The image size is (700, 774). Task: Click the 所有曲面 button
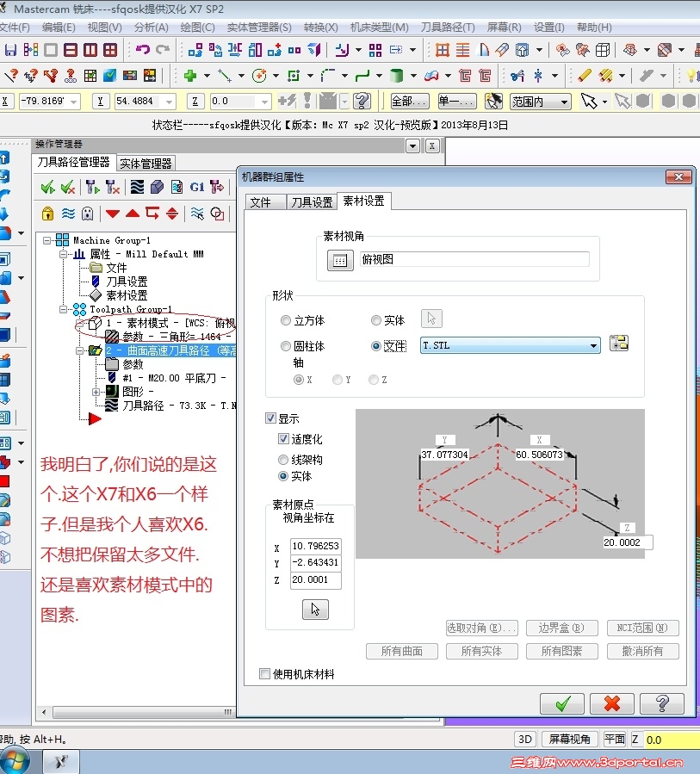tap(402, 651)
